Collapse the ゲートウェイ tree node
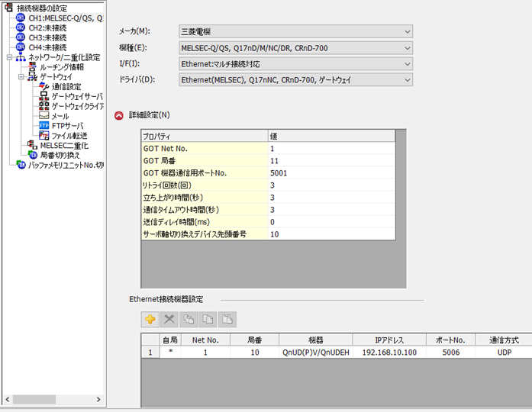Screen dimensions: 532x412 click(20, 77)
